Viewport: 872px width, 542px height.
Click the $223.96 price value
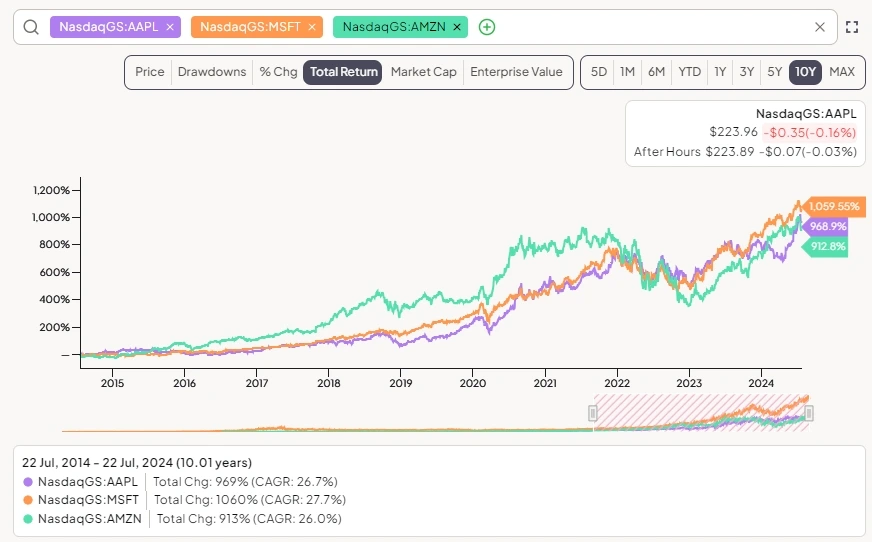pos(733,132)
